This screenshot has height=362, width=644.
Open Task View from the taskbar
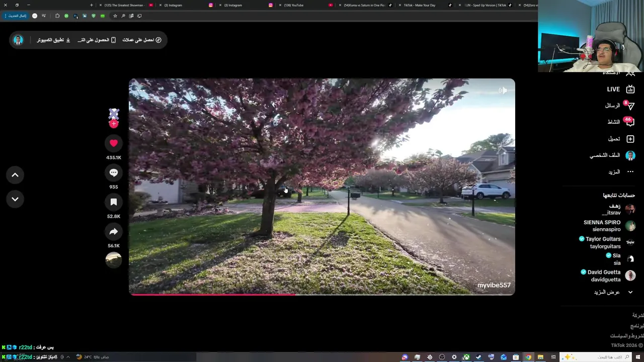(553, 357)
